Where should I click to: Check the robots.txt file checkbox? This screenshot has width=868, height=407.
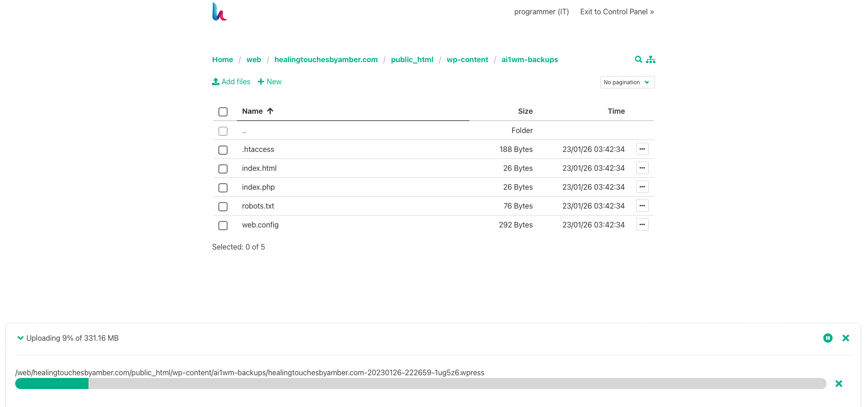[x=223, y=207]
